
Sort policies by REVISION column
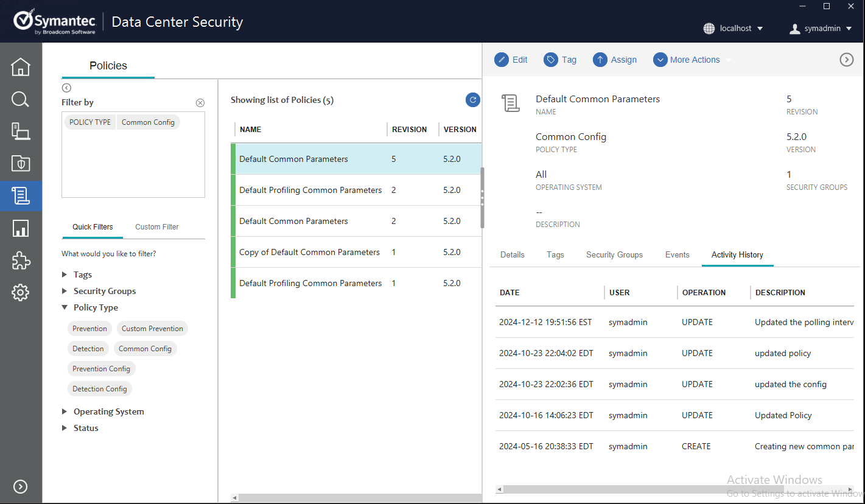pos(409,130)
